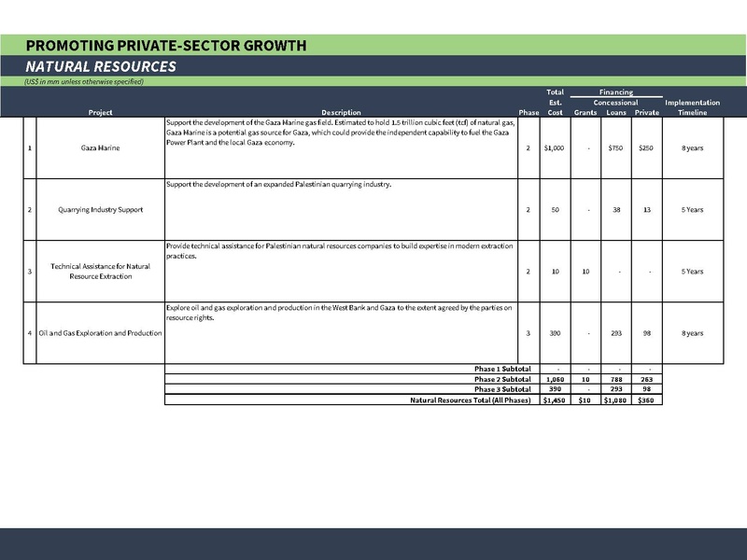Select the 'Phase 2 Subtotal' total of 1,060

coord(555,380)
